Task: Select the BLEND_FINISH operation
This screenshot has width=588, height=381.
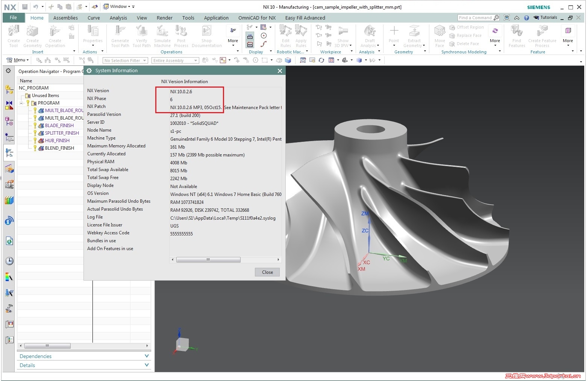Action: (59, 148)
